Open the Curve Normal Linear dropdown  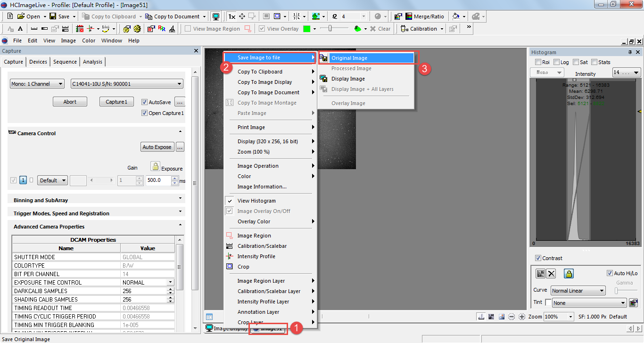click(x=578, y=291)
